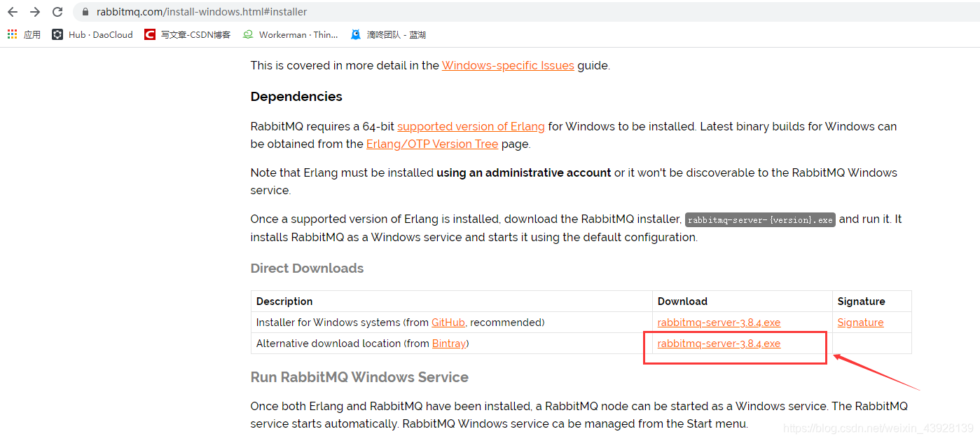Open the Windows-specific Issues guide link
This screenshot has width=980, height=441.
point(507,65)
